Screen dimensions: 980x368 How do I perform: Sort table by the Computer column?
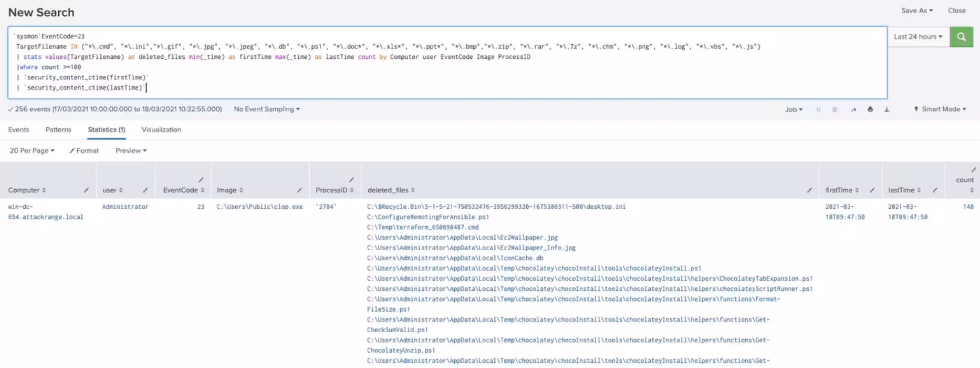(x=27, y=190)
